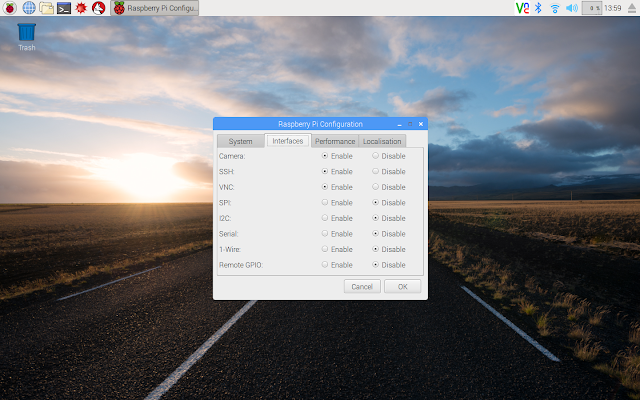Open the Bluetooth tray menu
This screenshot has width=640, height=400.
click(x=538, y=8)
